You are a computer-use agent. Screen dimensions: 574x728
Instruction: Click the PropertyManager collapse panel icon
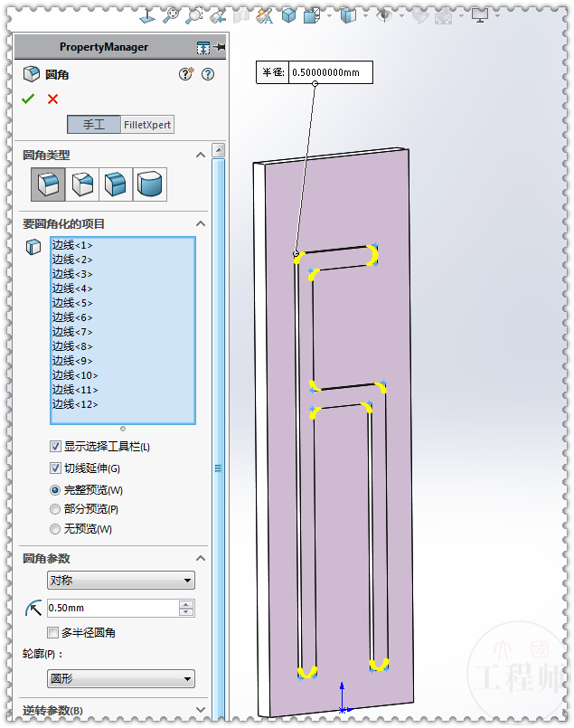click(x=203, y=47)
